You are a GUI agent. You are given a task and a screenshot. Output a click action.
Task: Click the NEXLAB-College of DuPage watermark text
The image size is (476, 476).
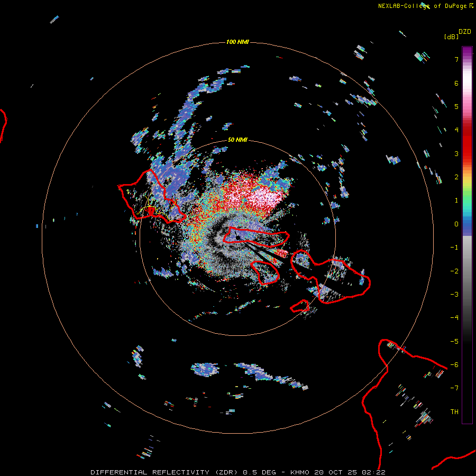click(x=425, y=6)
